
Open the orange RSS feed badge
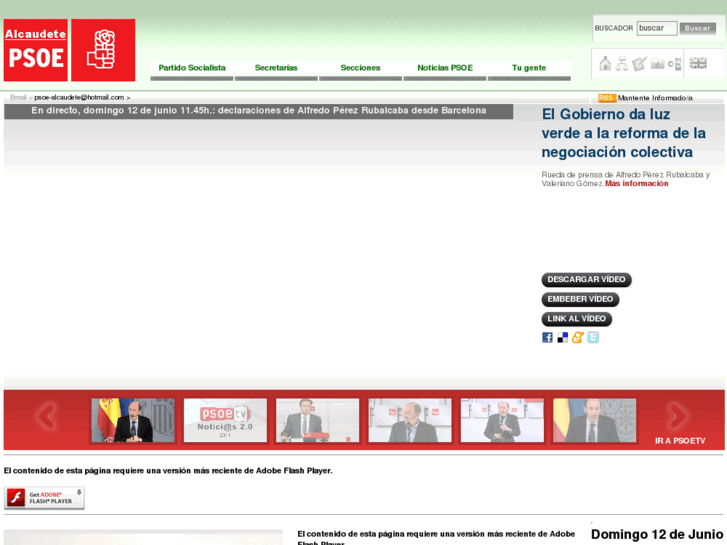tap(606, 98)
